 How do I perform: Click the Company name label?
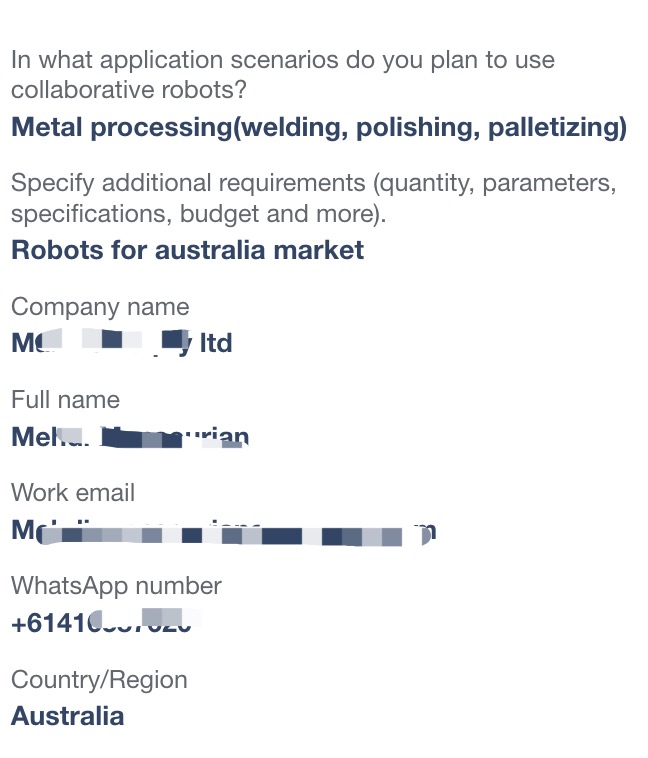100,307
